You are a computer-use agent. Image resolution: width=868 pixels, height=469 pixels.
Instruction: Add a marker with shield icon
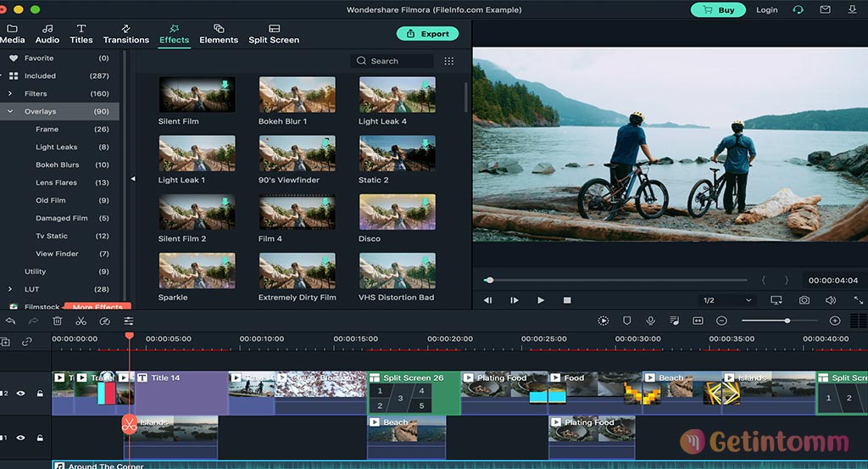click(x=627, y=321)
